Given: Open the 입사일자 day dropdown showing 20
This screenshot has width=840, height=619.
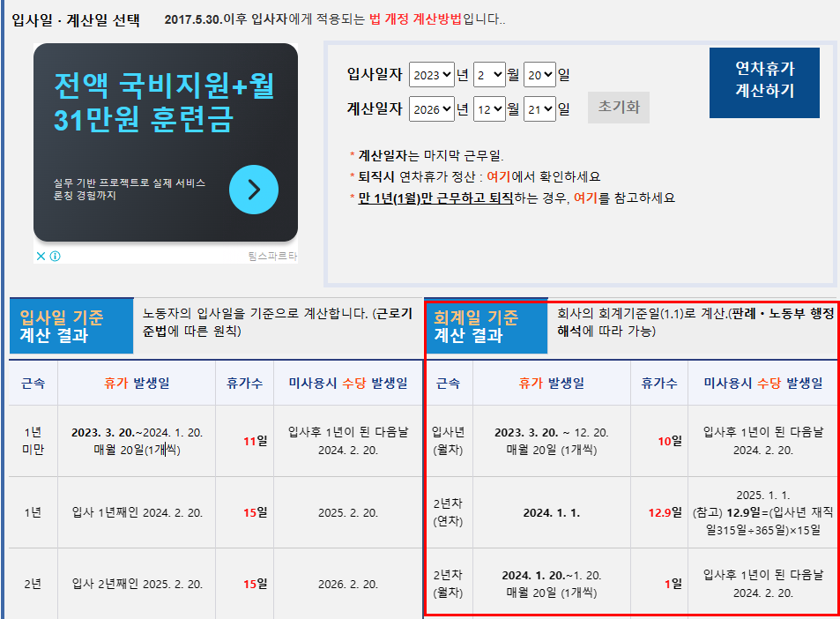Looking at the screenshot, I should click(x=539, y=75).
